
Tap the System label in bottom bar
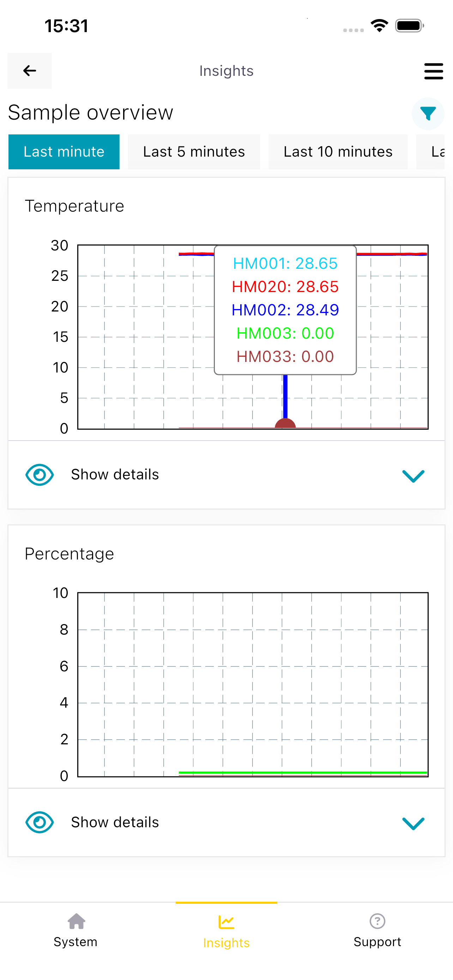(x=76, y=942)
